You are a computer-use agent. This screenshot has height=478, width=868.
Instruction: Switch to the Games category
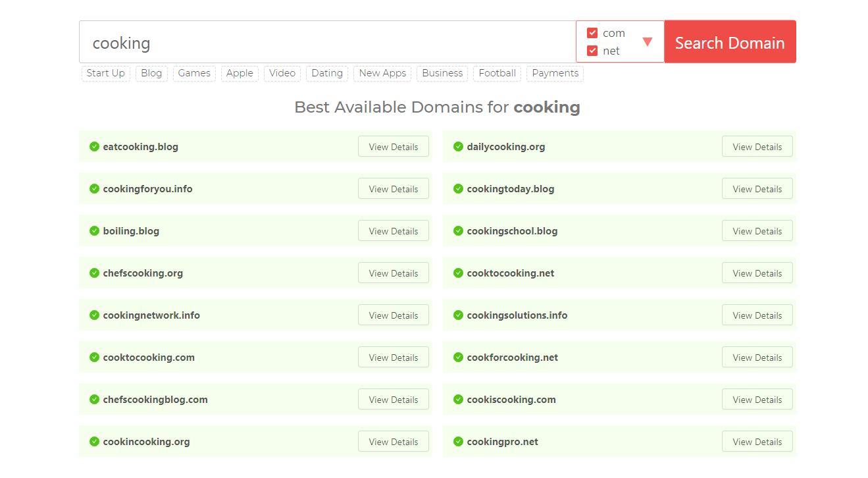pos(194,73)
